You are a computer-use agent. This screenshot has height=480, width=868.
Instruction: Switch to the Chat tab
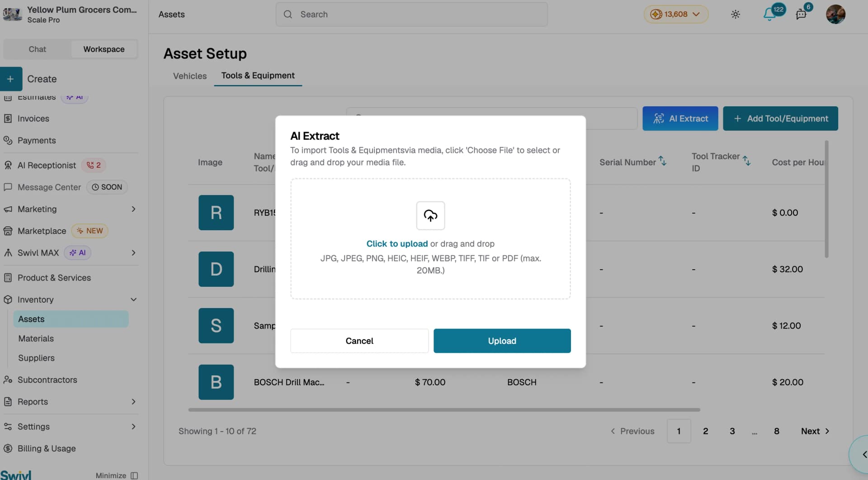pyautogui.click(x=37, y=49)
